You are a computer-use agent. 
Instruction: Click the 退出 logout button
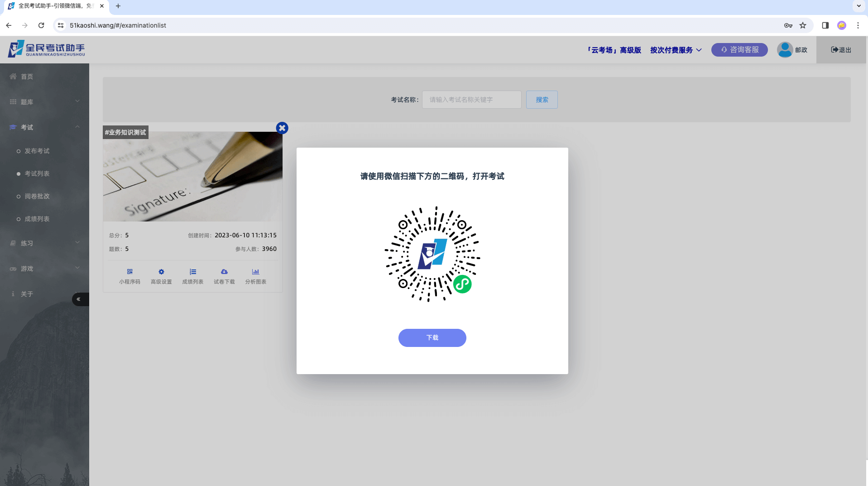[x=841, y=50]
